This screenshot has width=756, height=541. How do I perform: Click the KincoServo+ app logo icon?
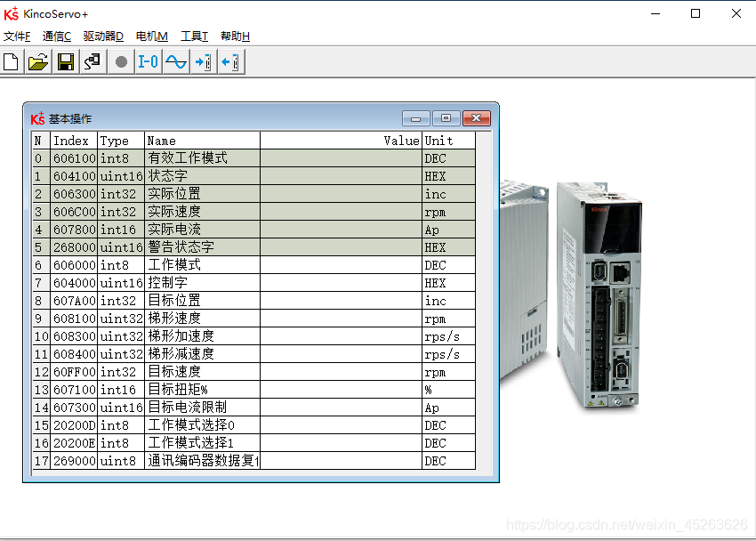(x=11, y=14)
